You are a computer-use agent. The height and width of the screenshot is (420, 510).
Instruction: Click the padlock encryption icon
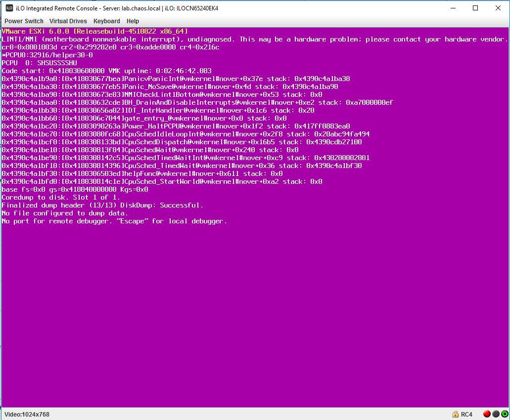(455, 414)
